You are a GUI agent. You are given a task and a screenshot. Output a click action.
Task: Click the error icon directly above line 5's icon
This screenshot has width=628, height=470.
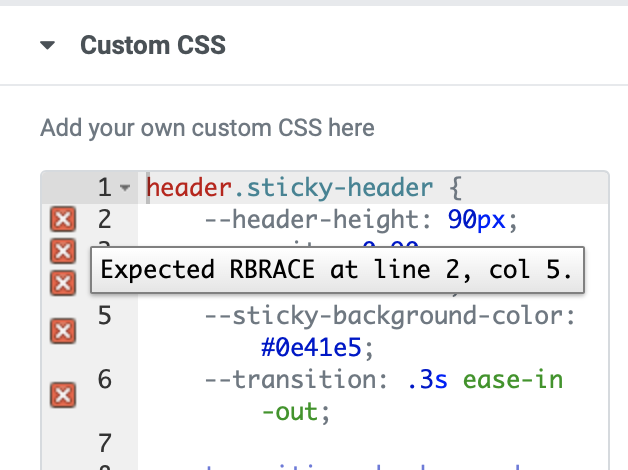(x=62, y=283)
